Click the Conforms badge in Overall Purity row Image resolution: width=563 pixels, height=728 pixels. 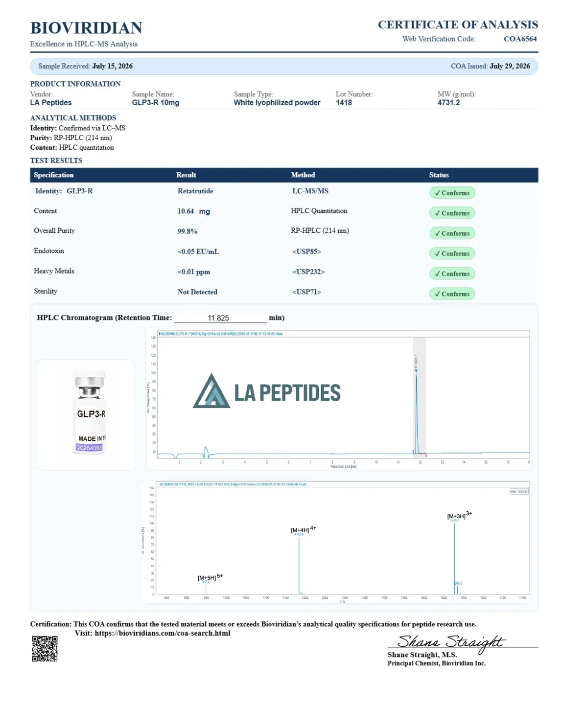(x=452, y=233)
